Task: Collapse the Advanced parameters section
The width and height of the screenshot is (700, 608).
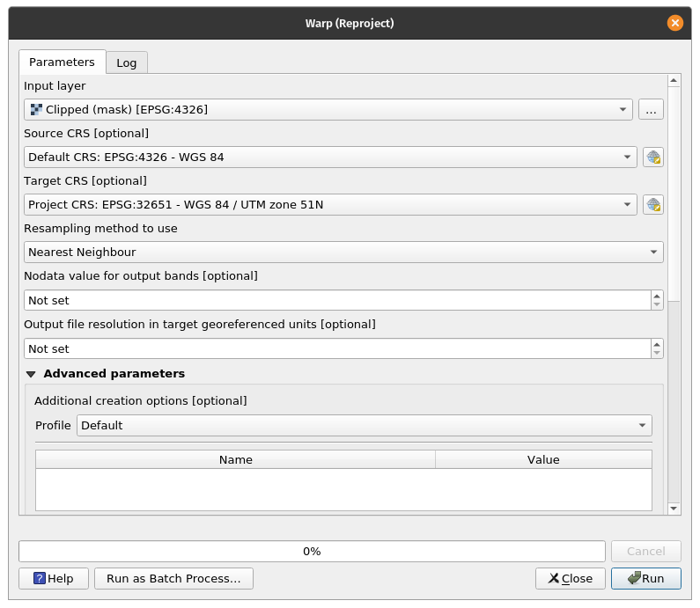Action: tap(32, 374)
